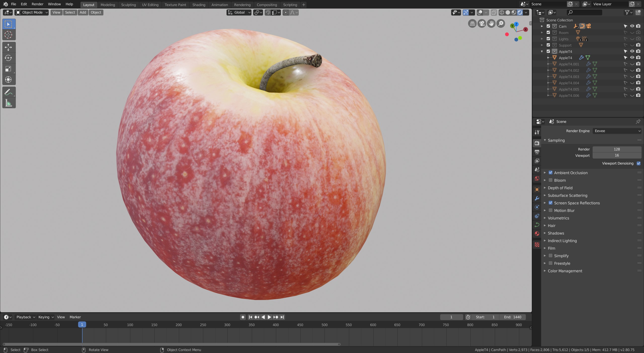Click the Render samples field showing 128
644x353 pixels.
click(617, 149)
